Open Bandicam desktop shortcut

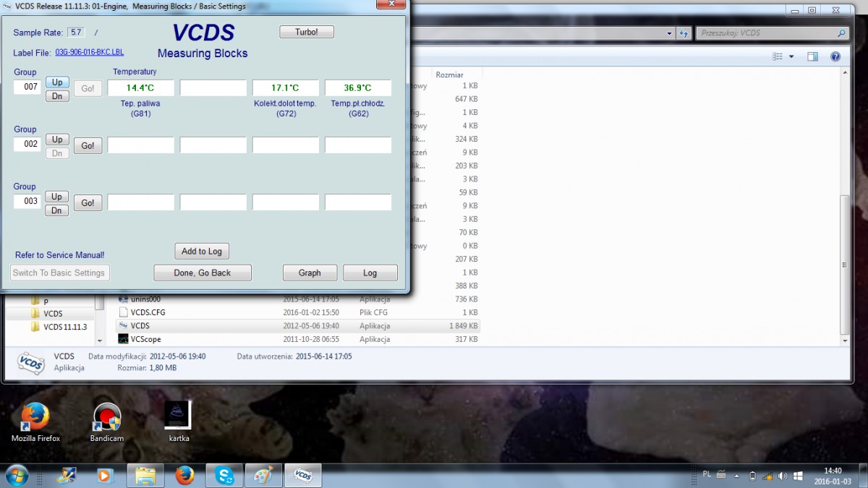tap(107, 421)
